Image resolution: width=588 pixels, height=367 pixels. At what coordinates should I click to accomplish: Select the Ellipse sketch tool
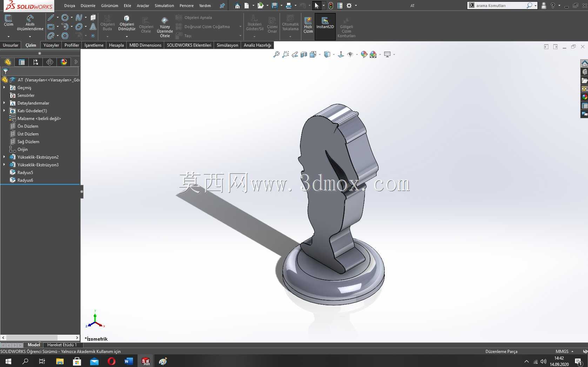[x=79, y=27]
